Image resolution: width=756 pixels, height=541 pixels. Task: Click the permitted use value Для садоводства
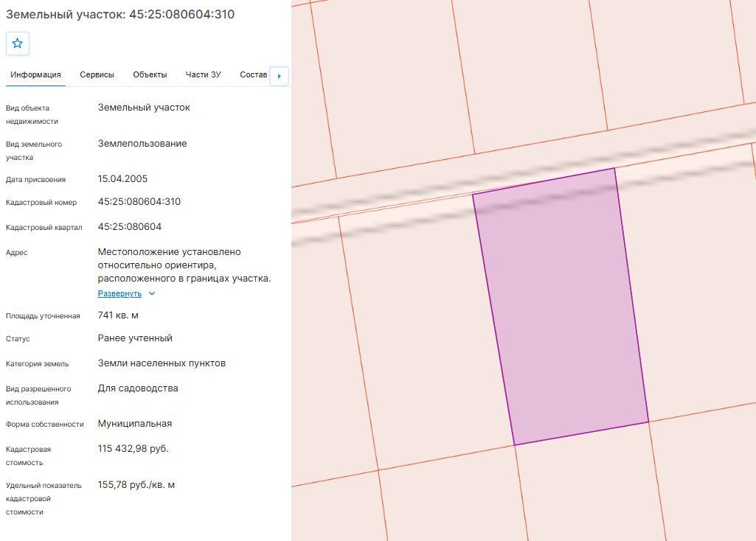(x=138, y=388)
